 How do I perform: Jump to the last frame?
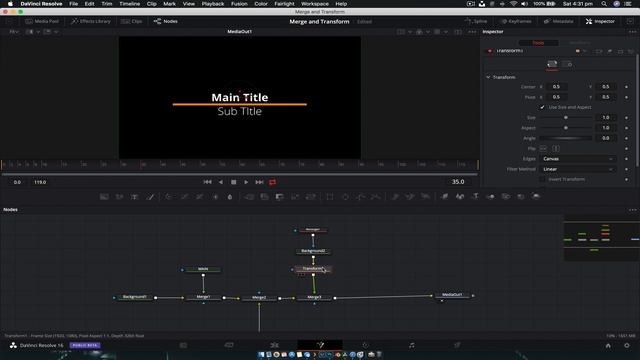click(x=259, y=182)
